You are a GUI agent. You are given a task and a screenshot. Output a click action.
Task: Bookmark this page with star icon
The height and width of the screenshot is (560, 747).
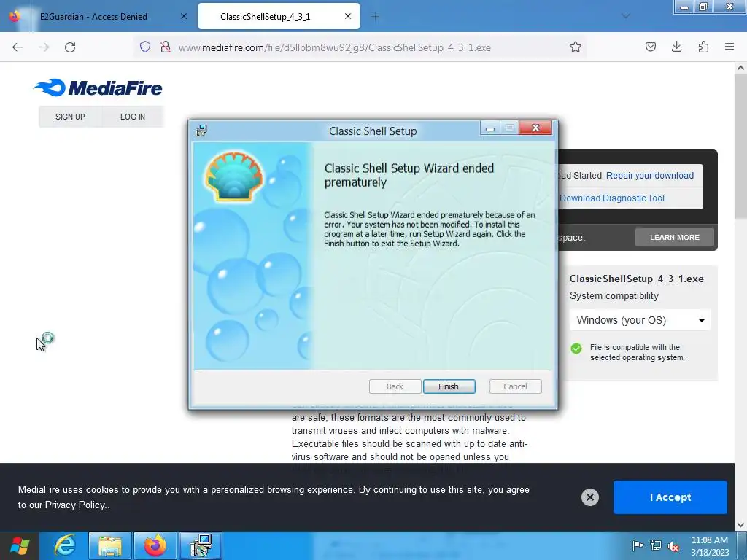[x=576, y=47]
